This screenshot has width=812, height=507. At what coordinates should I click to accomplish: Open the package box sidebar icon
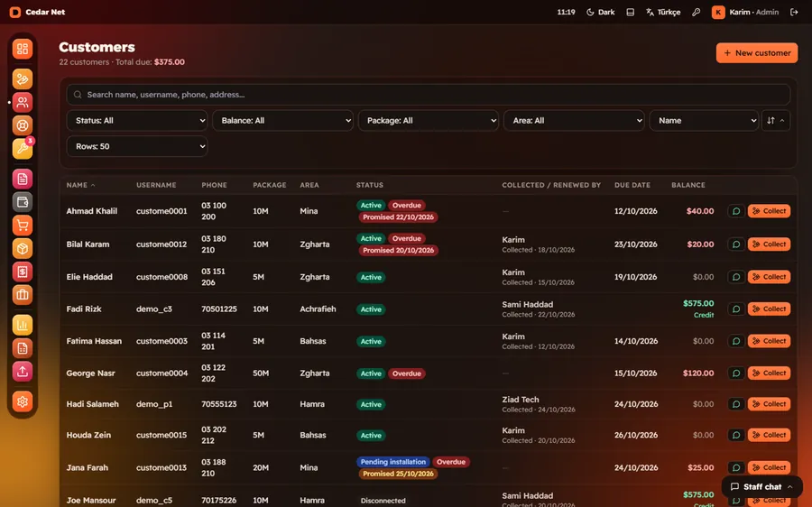coord(23,249)
